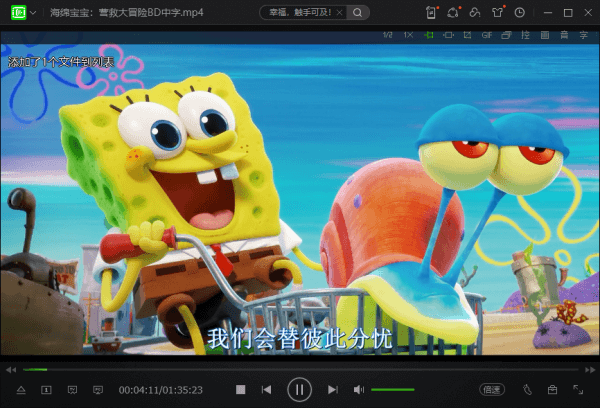
Task: Open the phone transfer icon in title bar
Action: (x=432, y=12)
